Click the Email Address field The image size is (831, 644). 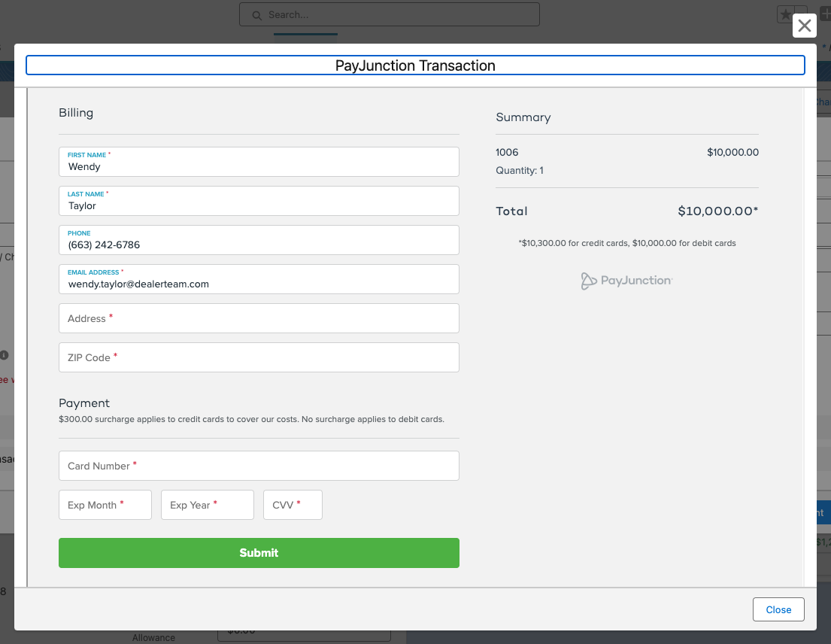point(259,279)
